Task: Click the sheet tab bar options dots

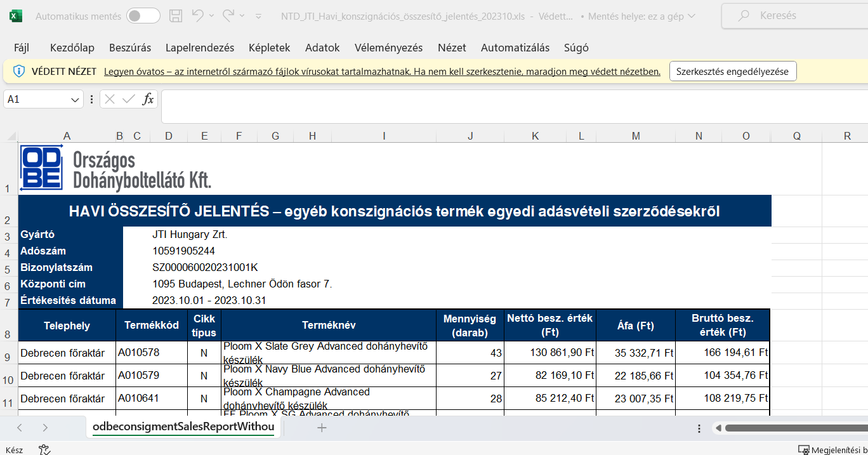Action: [699, 428]
